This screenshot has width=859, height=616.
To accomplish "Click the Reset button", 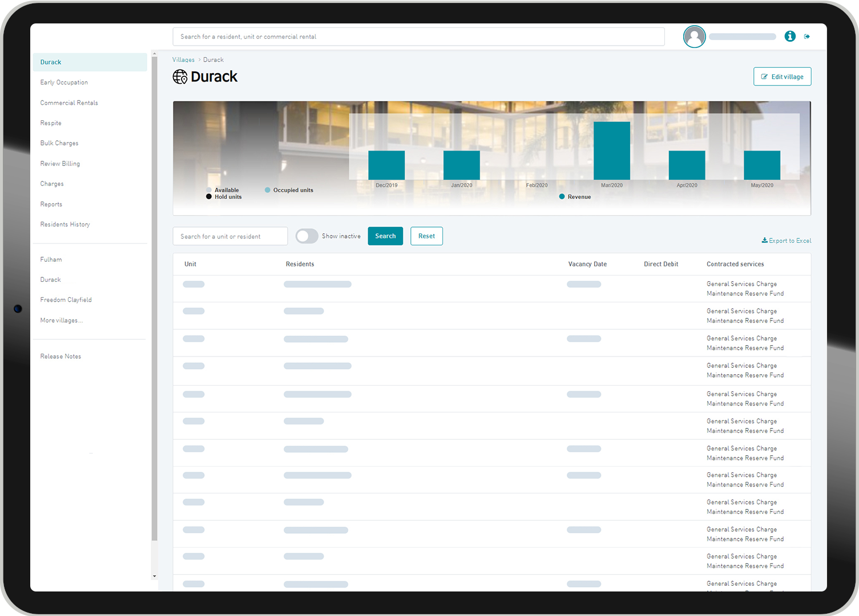I will click(426, 236).
